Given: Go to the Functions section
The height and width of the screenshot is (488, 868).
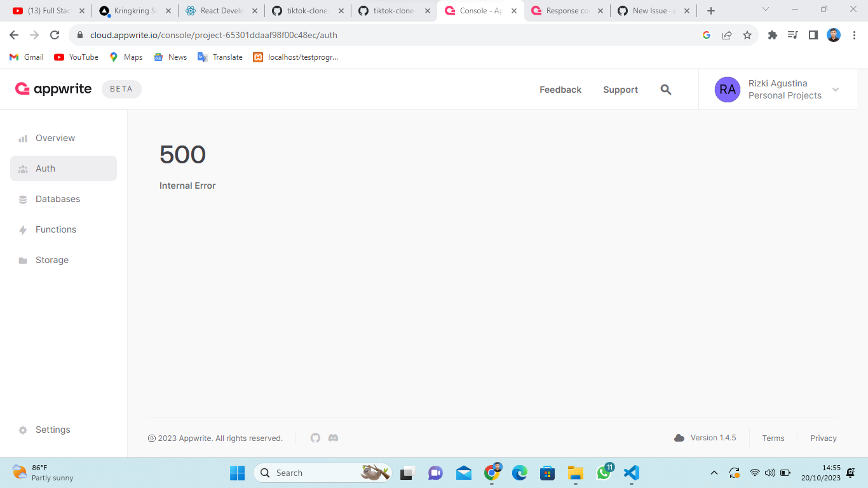Looking at the screenshot, I should click(56, 229).
